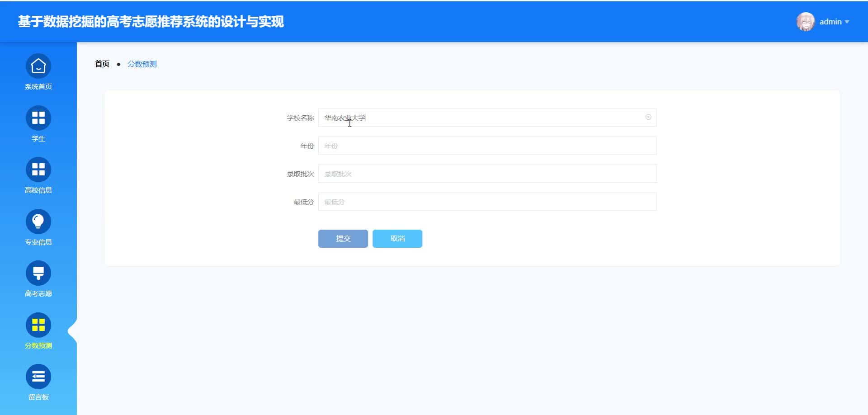868x415 pixels.
Task: Select the 系统首页 home icon
Action: click(x=38, y=66)
